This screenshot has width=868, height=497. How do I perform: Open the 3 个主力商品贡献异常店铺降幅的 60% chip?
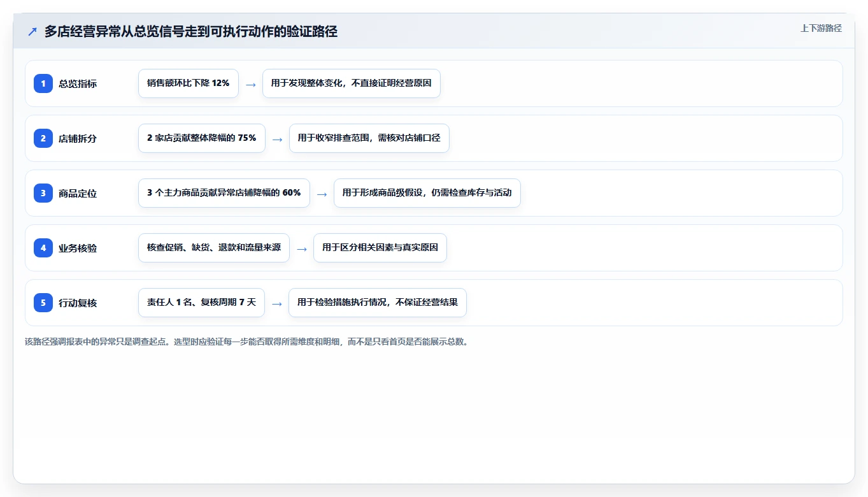click(x=224, y=193)
